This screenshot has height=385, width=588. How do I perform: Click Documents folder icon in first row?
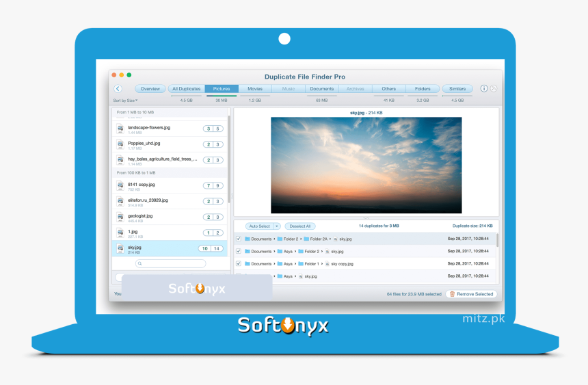248,239
